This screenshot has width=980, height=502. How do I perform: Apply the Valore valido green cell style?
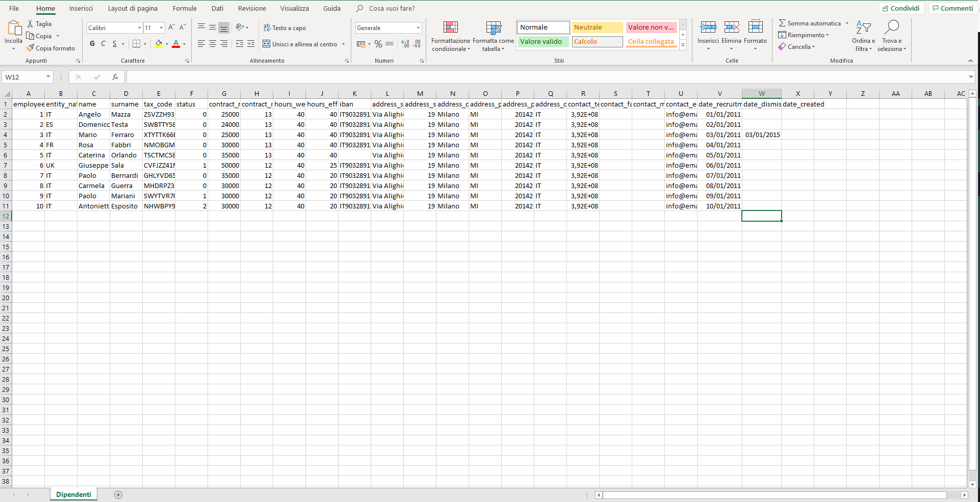tap(543, 42)
